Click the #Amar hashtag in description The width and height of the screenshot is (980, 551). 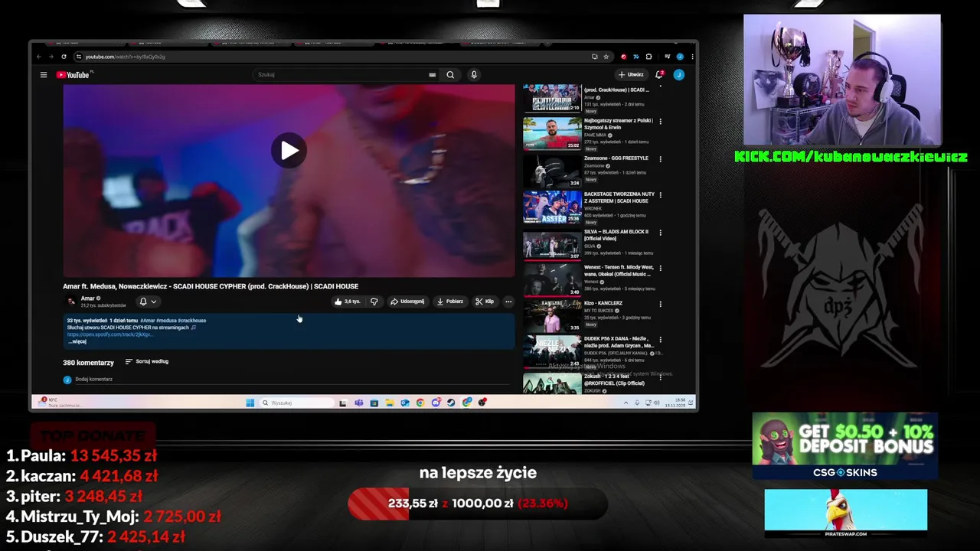pyautogui.click(x=147, y=321)
